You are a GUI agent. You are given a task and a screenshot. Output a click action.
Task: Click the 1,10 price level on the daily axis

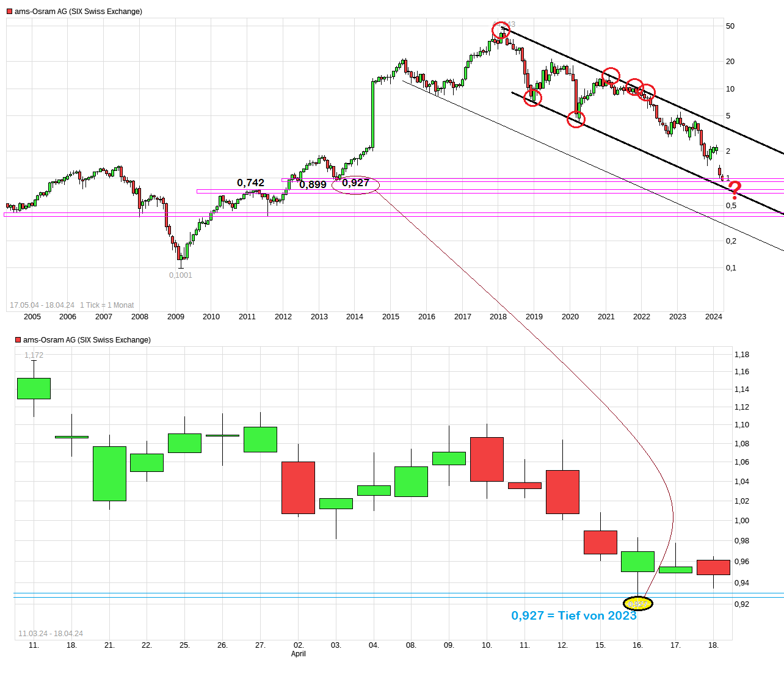click(742, 425)
